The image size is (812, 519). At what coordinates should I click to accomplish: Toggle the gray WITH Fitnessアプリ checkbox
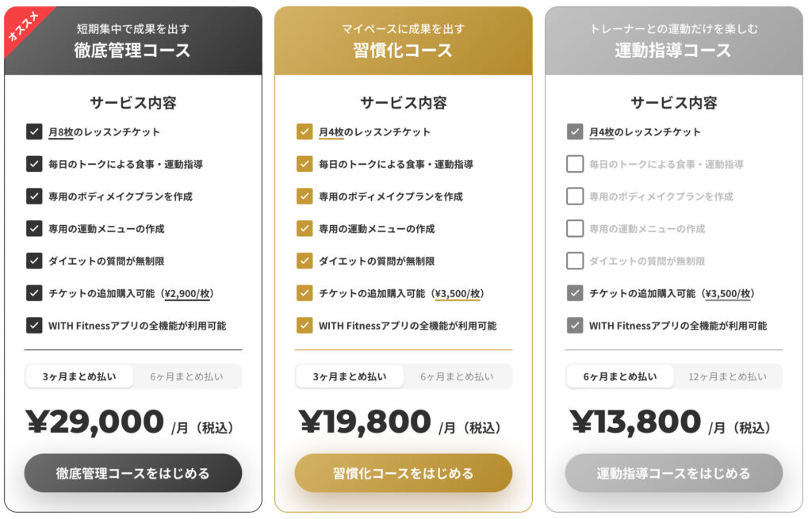575,326
